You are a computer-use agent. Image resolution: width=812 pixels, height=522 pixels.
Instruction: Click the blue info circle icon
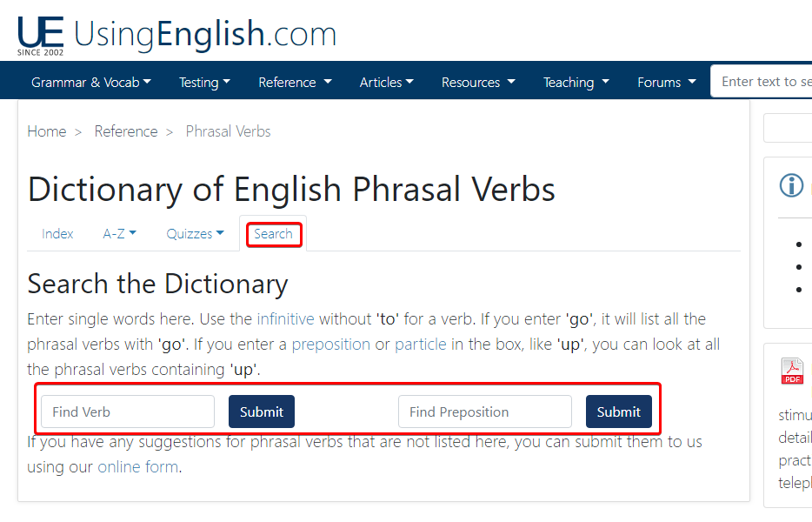click(x=791, y=185)
